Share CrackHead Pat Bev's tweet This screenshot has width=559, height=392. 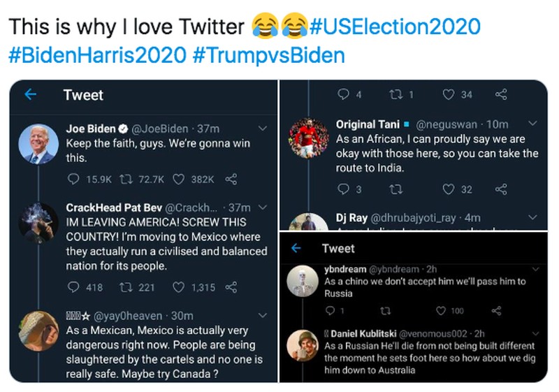[x=231, y=287]
